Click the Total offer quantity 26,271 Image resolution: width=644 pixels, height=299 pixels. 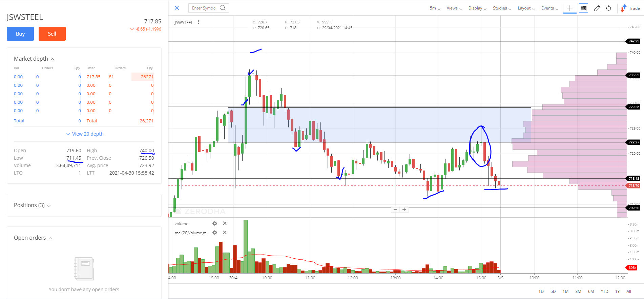point(147,121)
